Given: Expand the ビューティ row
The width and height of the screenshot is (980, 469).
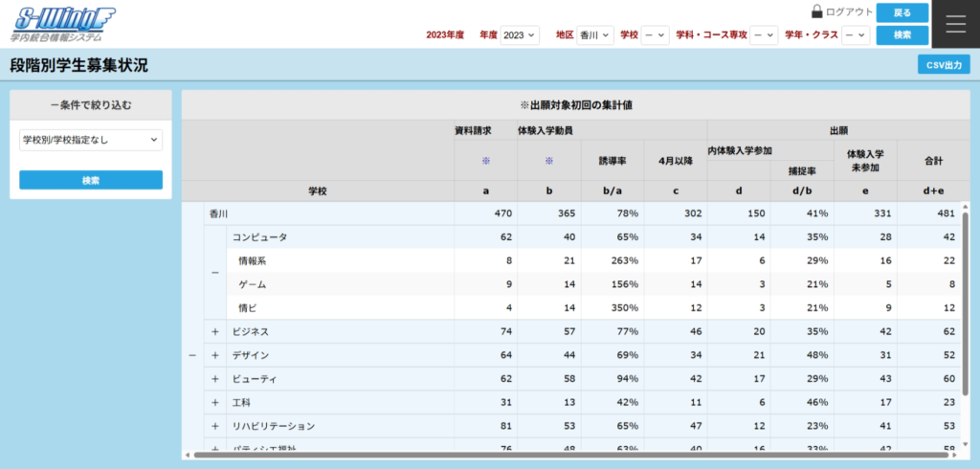Looking at the screenshot, I should click(x=215, y=379).
